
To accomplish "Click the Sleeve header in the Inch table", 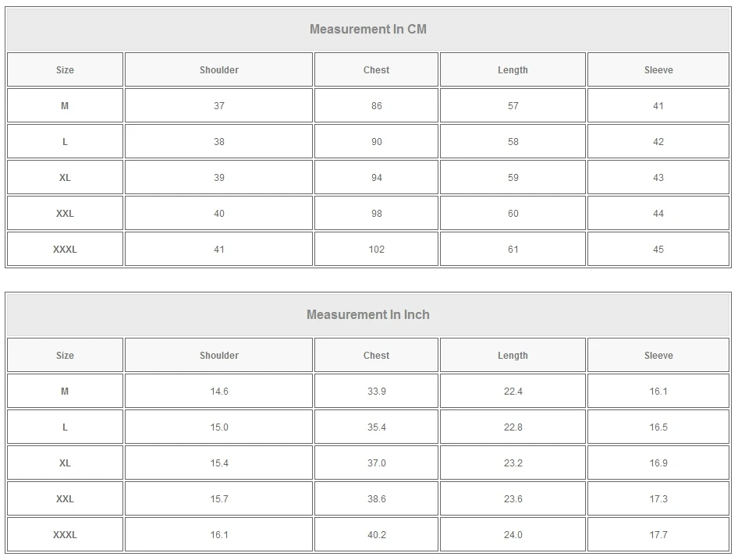I will [658, 356].
